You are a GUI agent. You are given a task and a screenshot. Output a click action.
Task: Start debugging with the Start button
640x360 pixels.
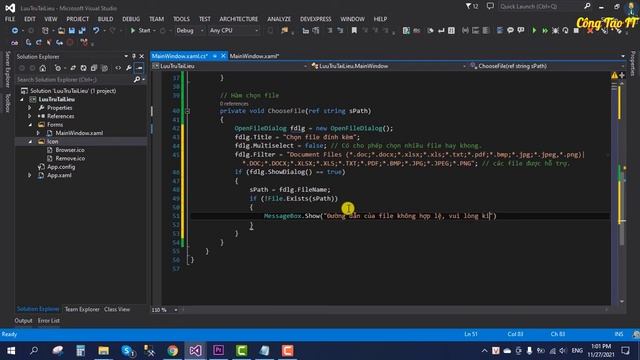pyautogui.click(x=140, y=31)
